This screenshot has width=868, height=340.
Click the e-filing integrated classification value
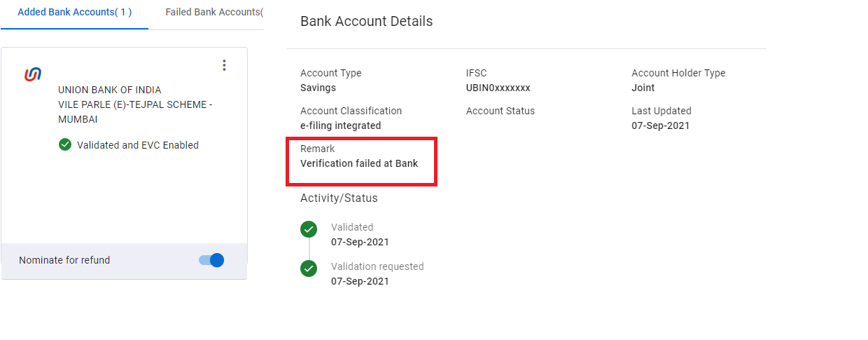click(x=340, y=125)
